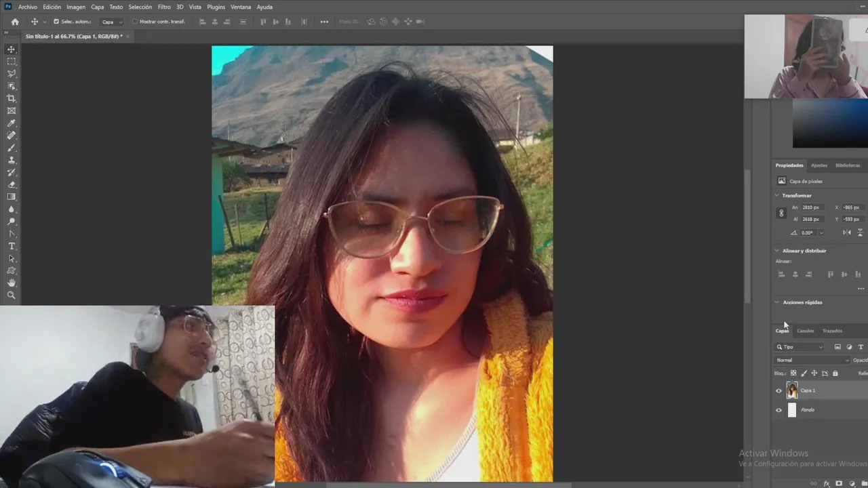This screenshot has height=488, width=868.
Task: Open the Archivo menu
Action: click(28, 7)
